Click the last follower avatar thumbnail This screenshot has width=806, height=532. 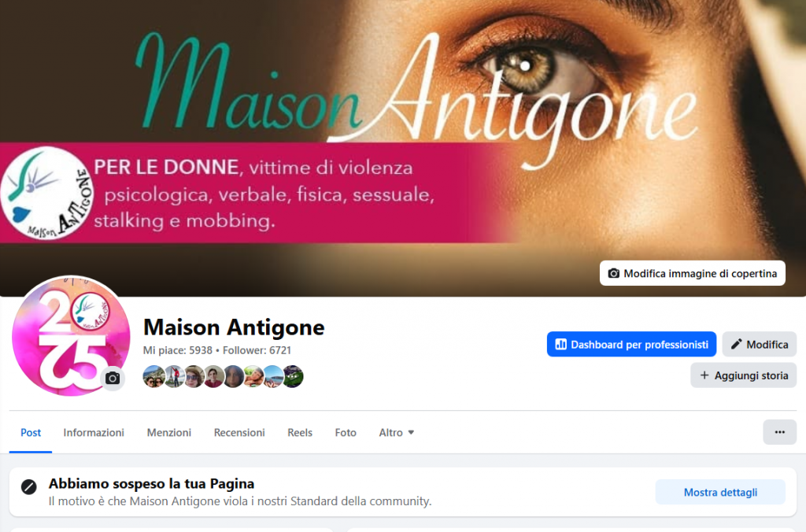(293, 376)
